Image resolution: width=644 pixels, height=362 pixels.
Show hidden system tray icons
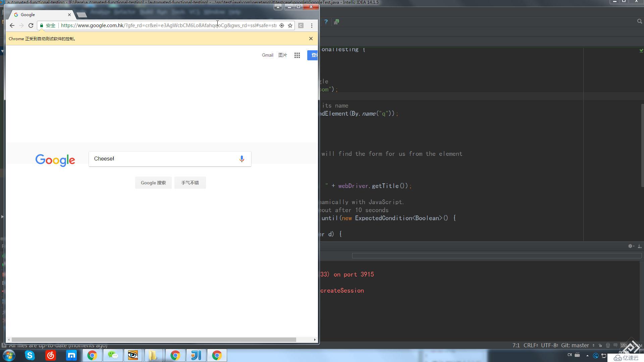pyautogui.click(x=587, y=355)
